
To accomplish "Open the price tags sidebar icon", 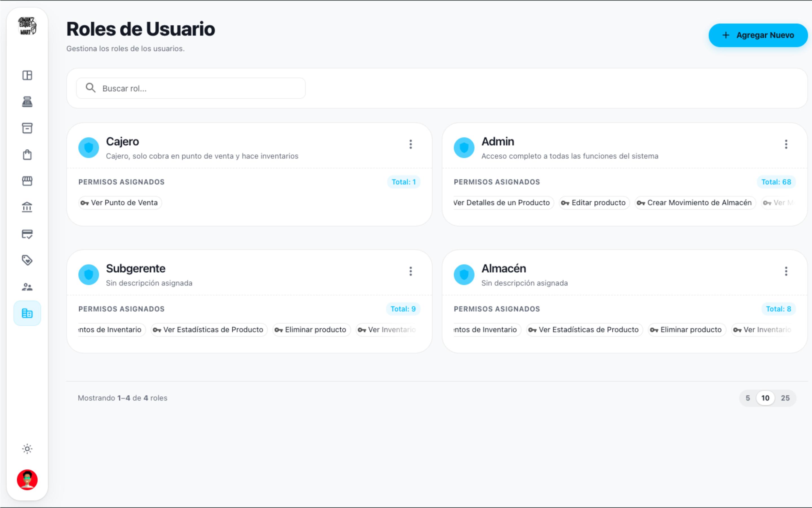I will [27, 260].
